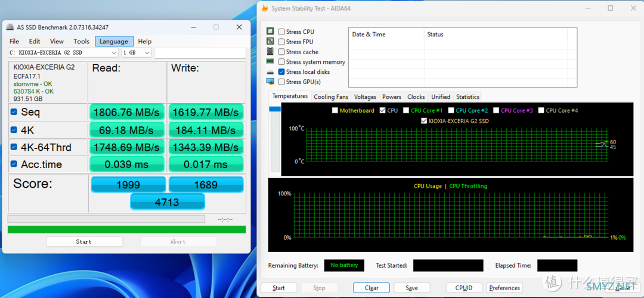The width and height of the screenshot is (644, 298).
Task: Click the Stress local disks drive icon
Action: 270,72
